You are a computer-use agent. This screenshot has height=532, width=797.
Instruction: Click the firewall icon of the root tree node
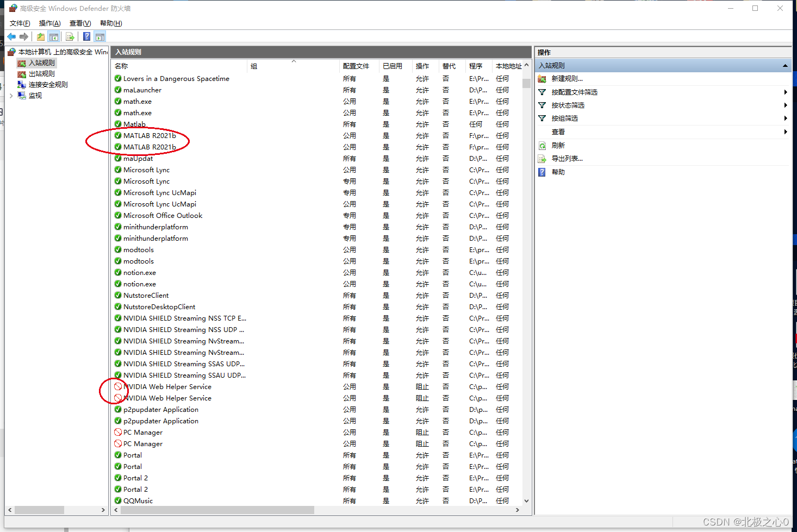12,52
